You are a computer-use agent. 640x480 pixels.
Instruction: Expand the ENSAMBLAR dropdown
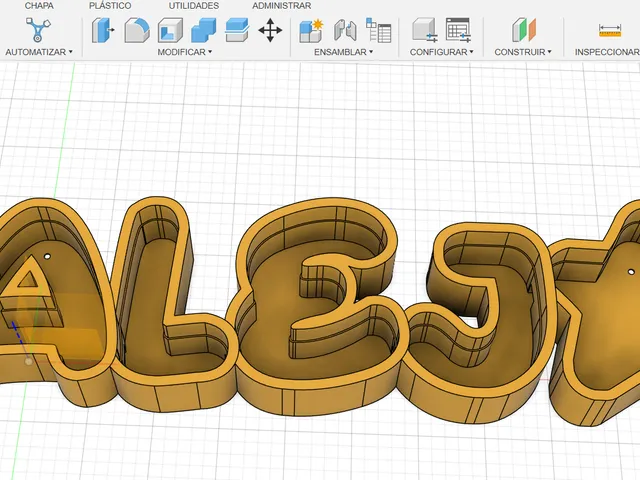[343, 52]
